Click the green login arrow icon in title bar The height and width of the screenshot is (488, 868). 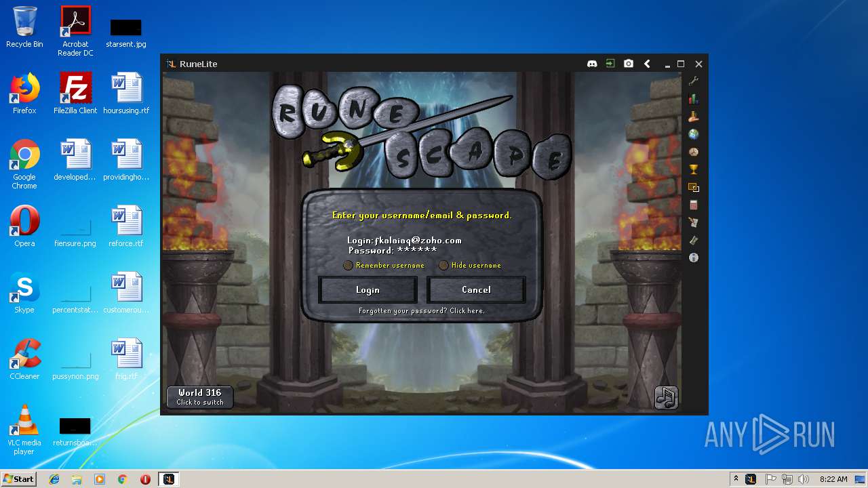(610, 64)
